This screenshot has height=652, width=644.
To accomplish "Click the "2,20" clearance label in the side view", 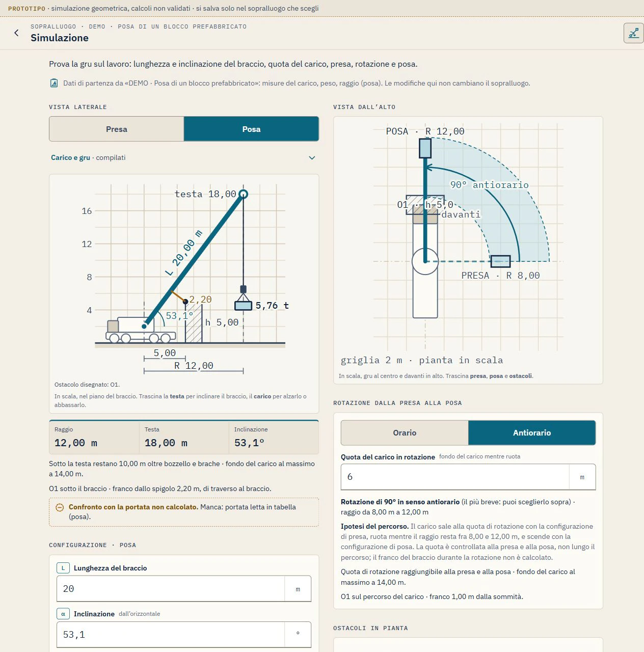I will (200, 300).
